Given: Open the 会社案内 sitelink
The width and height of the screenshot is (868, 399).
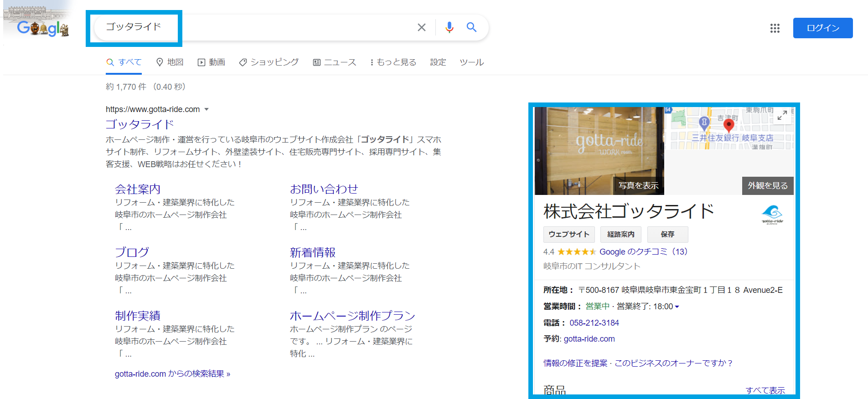Looking at the screenshot, I should click(138, 189).
